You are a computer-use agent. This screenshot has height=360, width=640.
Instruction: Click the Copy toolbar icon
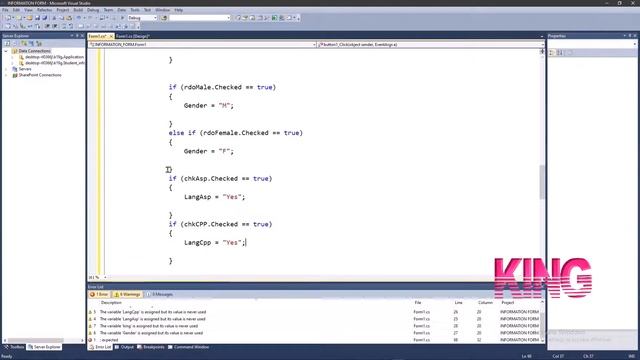[x=61, y=18]
